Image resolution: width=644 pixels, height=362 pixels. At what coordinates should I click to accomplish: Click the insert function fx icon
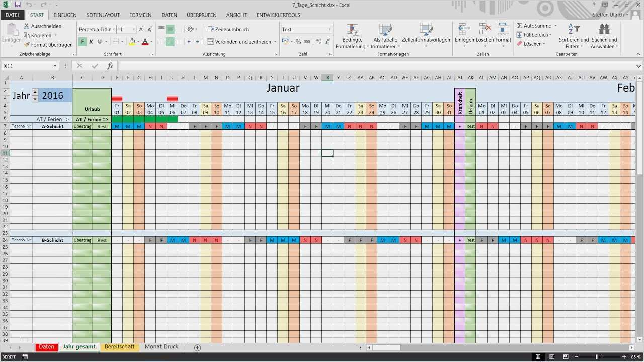pyautogui.click(x=110, y=66)
